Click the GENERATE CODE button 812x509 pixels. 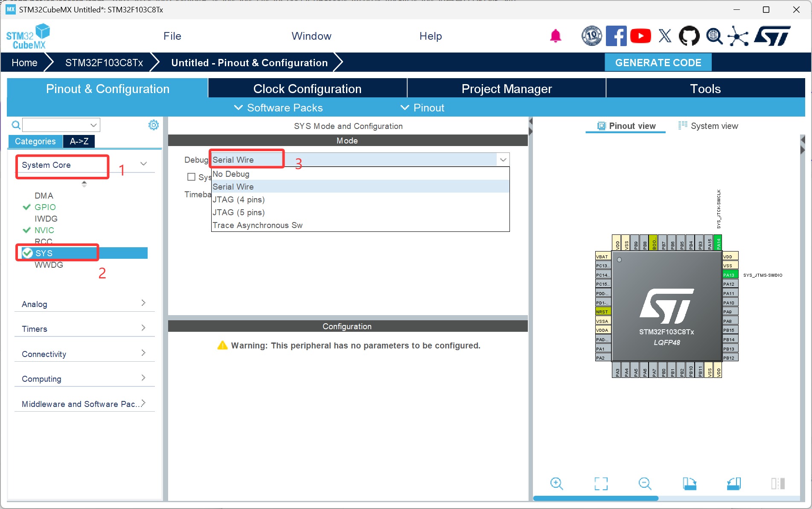(658, 63)
